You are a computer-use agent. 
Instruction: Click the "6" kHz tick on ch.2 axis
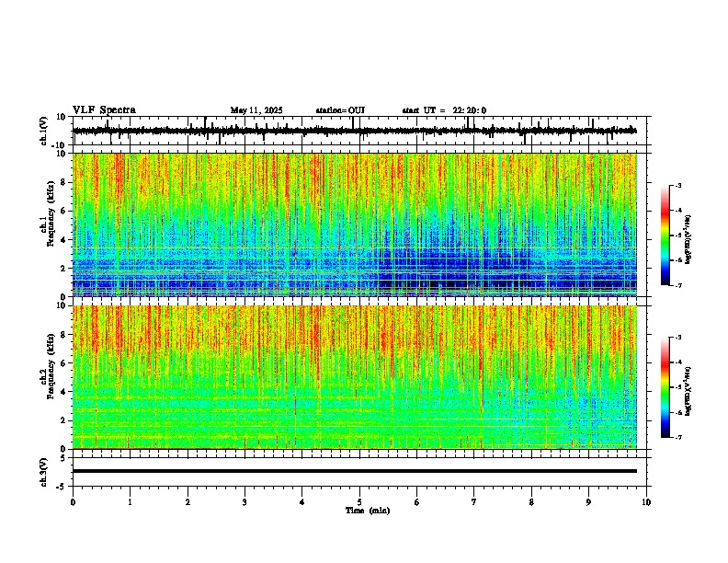[63, 363]
